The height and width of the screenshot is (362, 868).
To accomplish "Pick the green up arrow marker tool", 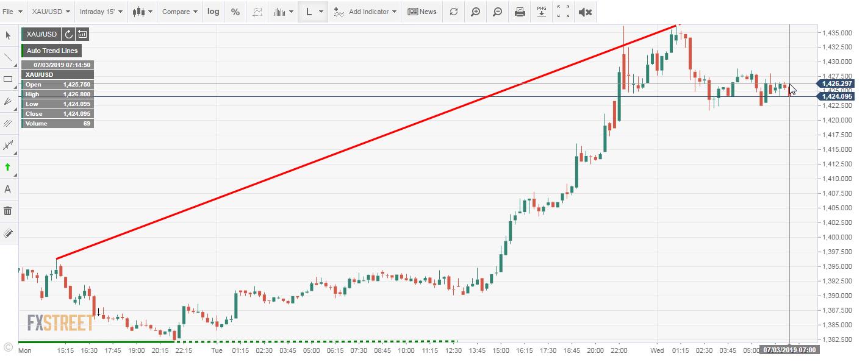I will pos(8,167).
